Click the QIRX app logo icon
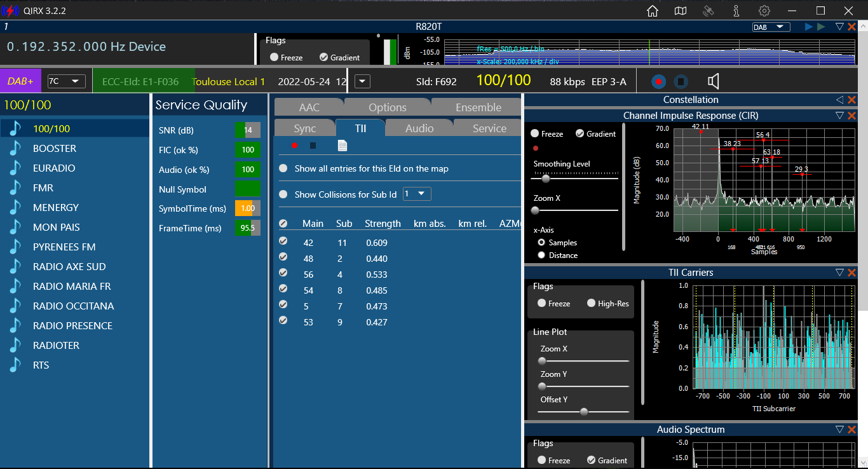The width and height of the screenshot is (868, 469). [10, 11]
